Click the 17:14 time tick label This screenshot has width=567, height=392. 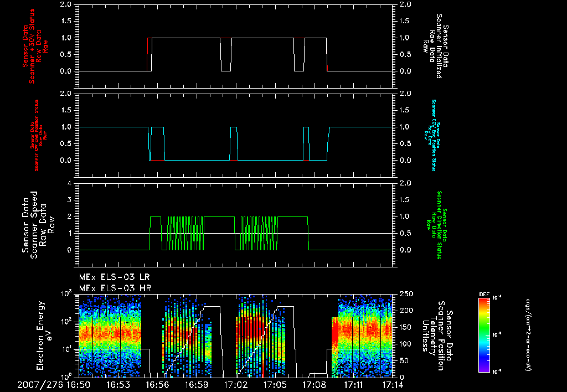393,385
